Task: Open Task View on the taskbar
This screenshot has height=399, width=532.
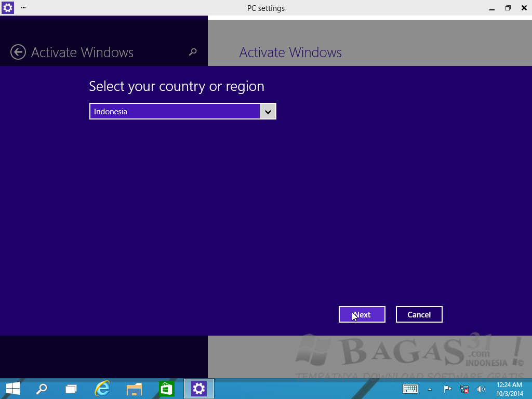Action: (71, 389)
